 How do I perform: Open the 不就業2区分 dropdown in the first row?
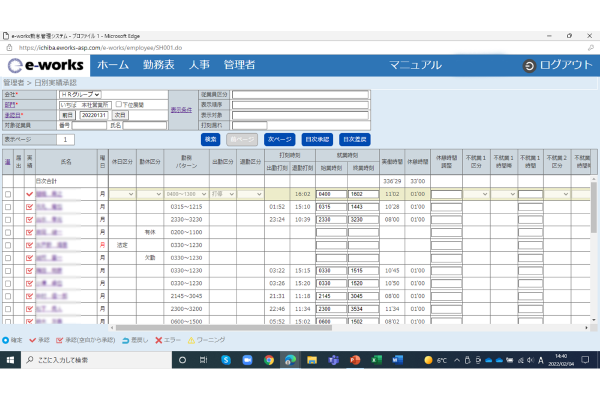pyautogui.click(x=557, y=194)
